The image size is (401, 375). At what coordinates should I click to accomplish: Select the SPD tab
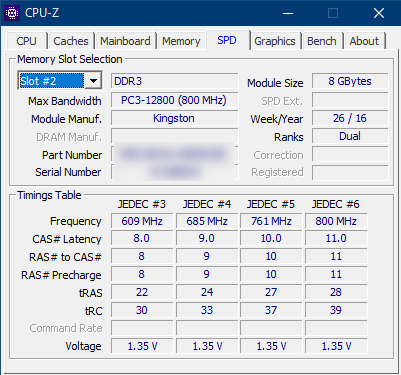pyautogui.click(x=227, y=40)
